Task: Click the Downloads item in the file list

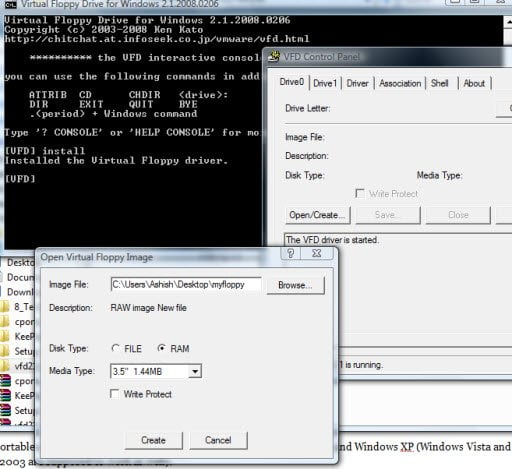Action: click(x=20, y=292)
